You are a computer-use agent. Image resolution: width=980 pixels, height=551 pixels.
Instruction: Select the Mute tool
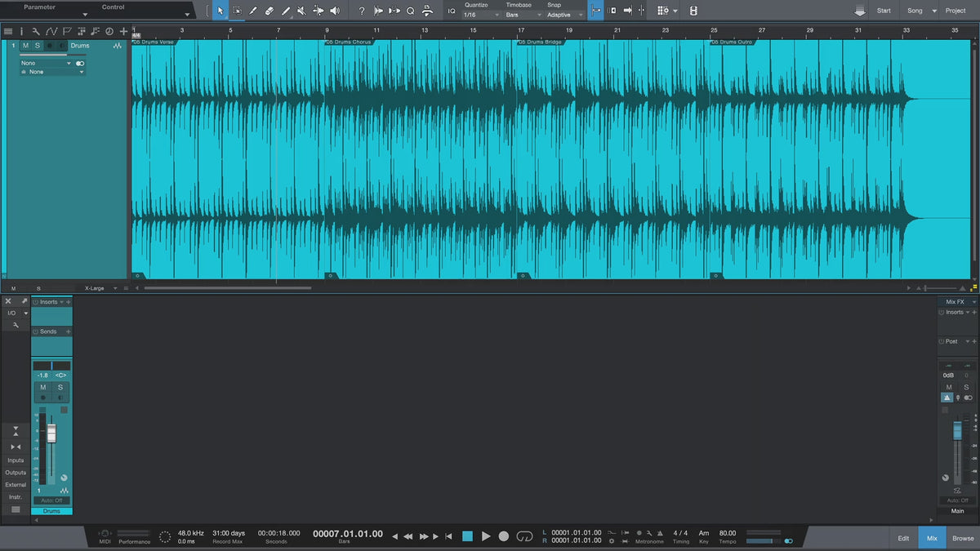(x=302, y=11)
